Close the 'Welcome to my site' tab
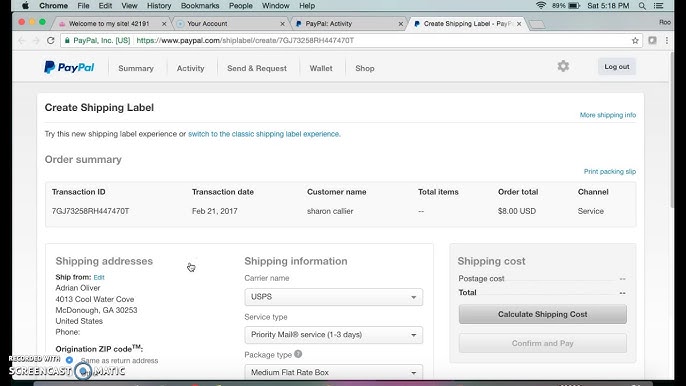 coord(164,24)
